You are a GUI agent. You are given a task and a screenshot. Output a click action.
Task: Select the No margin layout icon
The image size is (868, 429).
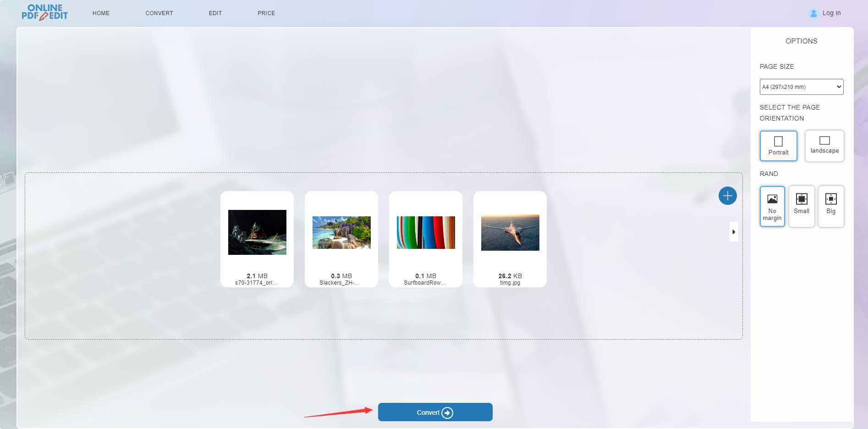(772, 206)
